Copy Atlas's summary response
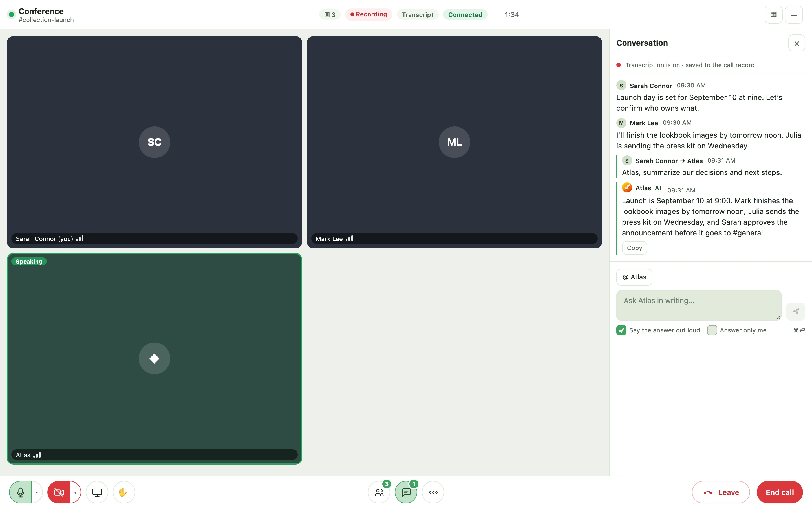Image resolution: width=812 pixels, height=508 pixels. click(634, 248)
